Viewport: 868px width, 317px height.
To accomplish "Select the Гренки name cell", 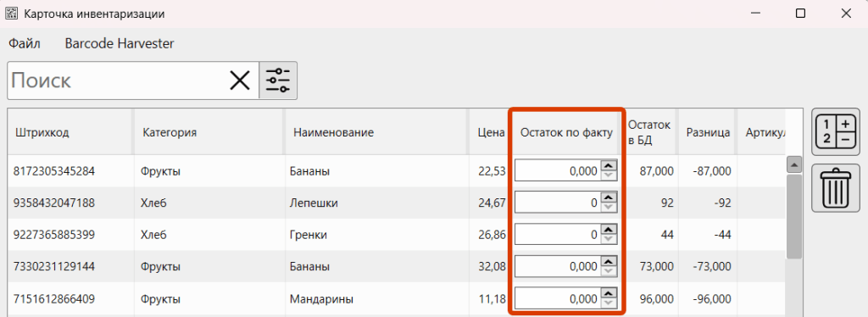I will 309,235.
